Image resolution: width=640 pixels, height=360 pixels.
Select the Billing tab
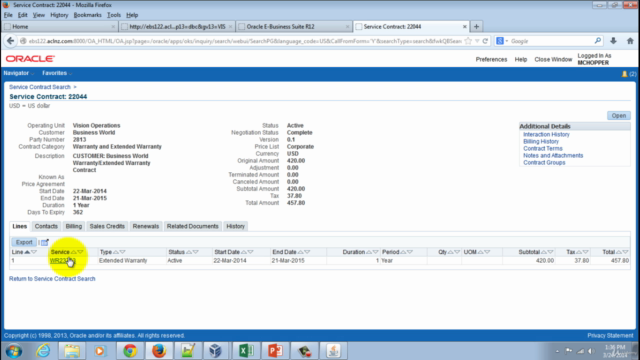click(x=74, y=227)
